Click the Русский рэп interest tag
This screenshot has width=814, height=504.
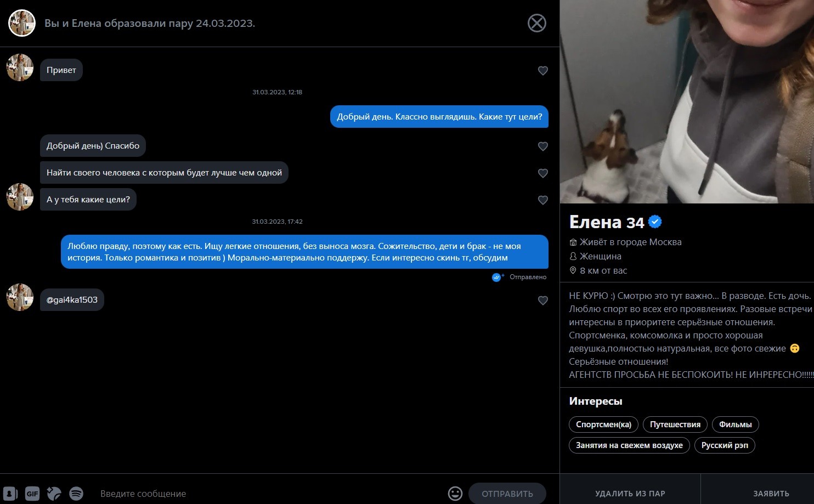725,445
